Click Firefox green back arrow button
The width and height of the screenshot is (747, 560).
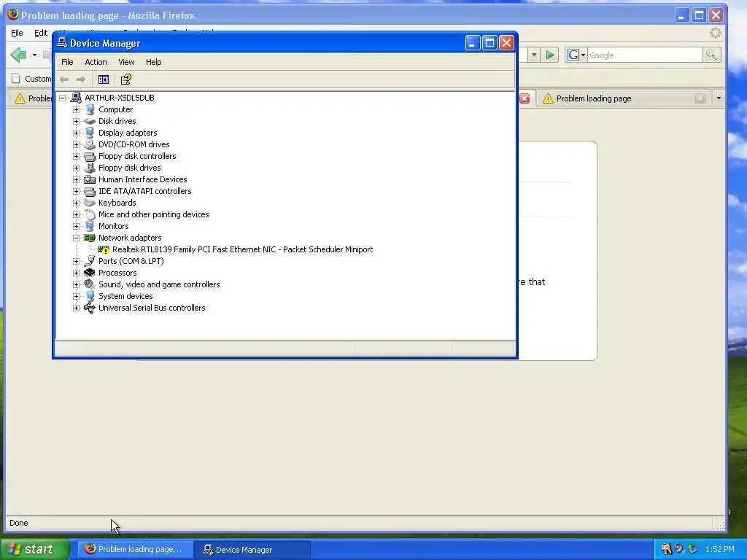19,55
